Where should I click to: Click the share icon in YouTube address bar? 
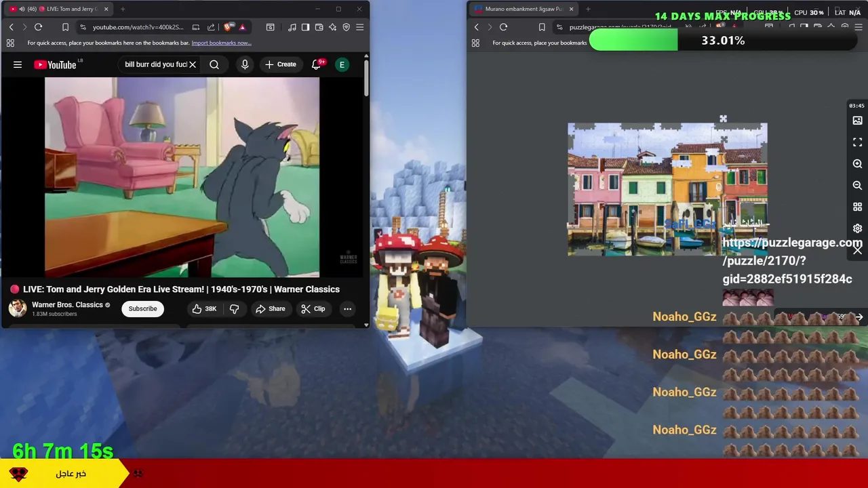(x=211, y=27)
